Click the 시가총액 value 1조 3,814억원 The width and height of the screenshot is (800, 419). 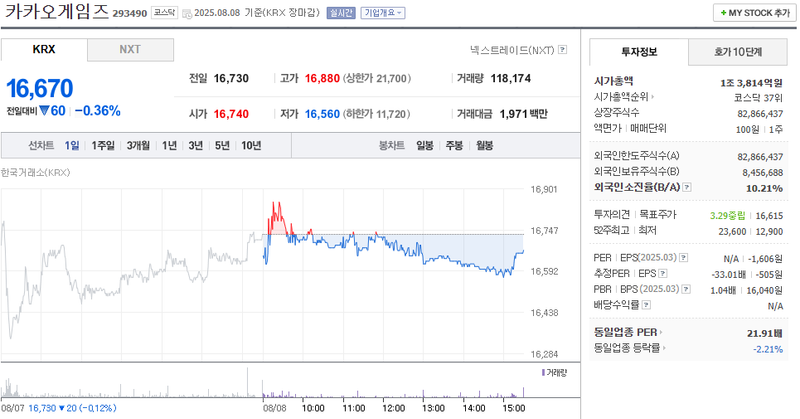coord(752,83)
